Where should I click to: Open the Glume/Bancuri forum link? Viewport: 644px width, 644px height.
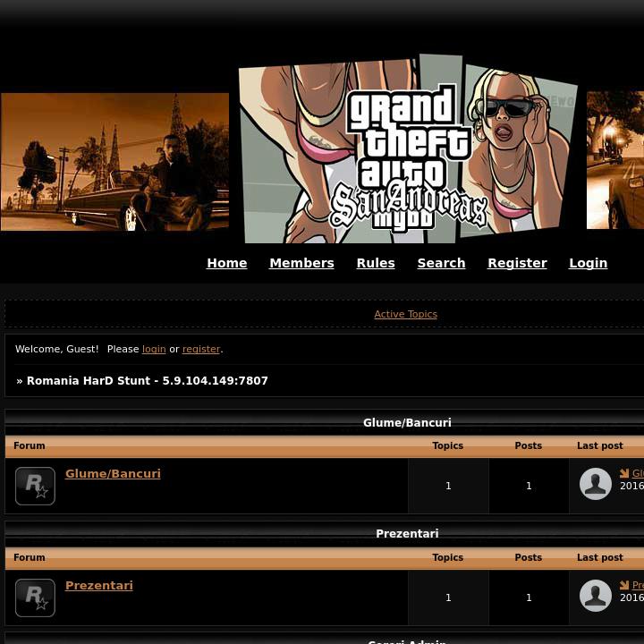click(113, 474)
